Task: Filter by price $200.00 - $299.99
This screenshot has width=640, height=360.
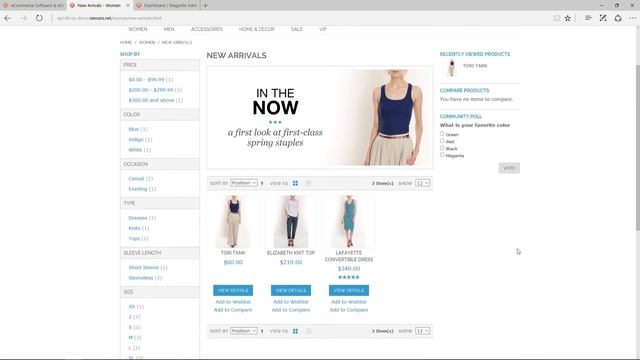Action: [x=151, y=90]
